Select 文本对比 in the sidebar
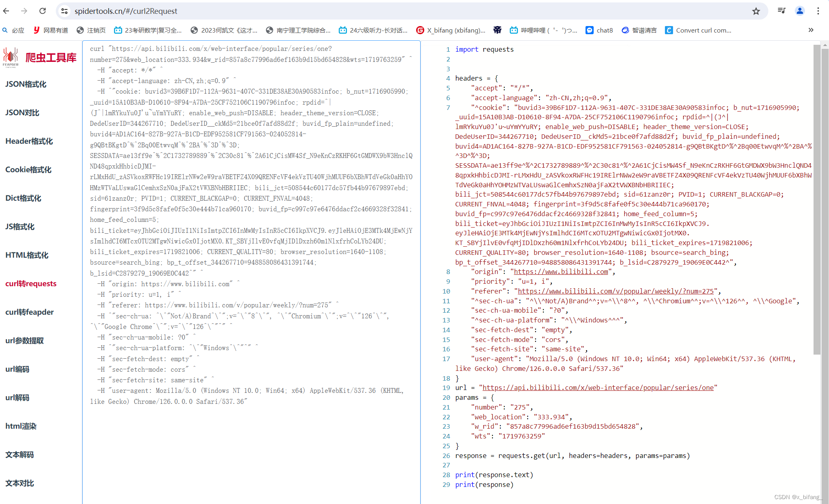 (19, 483)
